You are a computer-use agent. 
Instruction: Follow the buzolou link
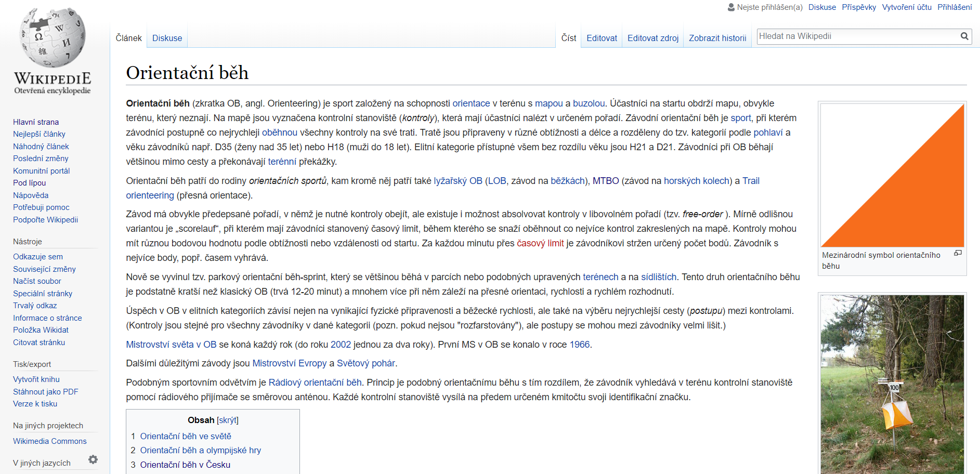tap(589, 103)
